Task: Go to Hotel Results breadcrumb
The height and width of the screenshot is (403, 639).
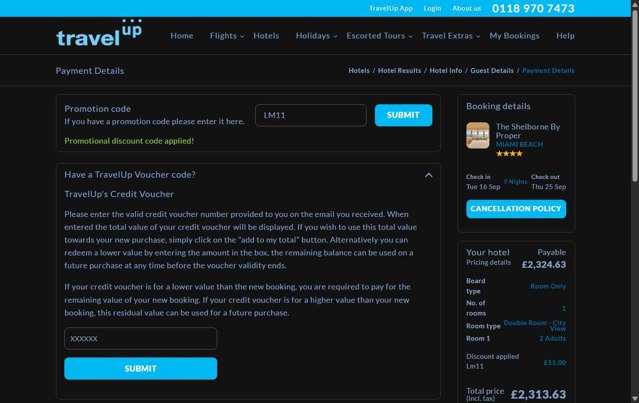Action: (x=399, y=70)
